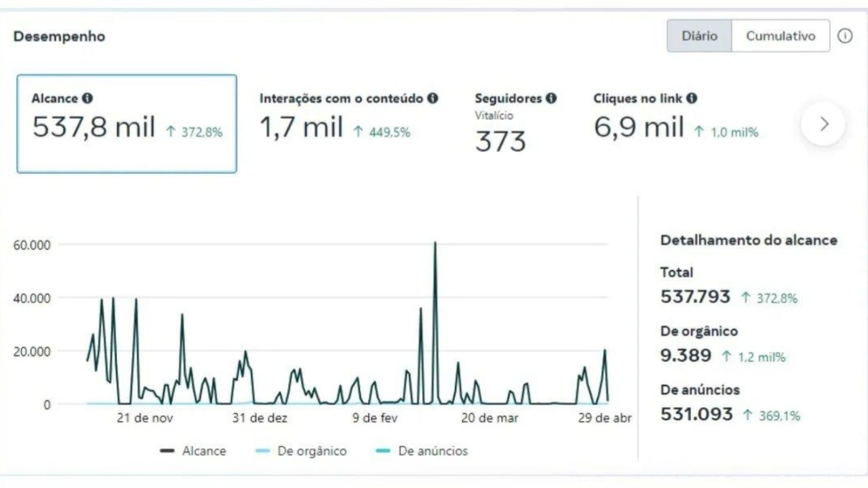Click the De orgânico value 9.389
The height and width of the screenshot is (488, 868).
[x=686, y=355]
